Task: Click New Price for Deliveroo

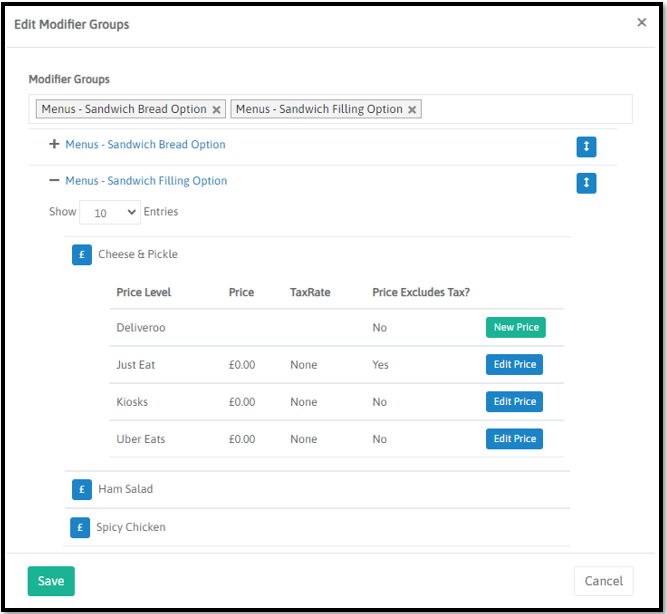Action: (516, 327)
